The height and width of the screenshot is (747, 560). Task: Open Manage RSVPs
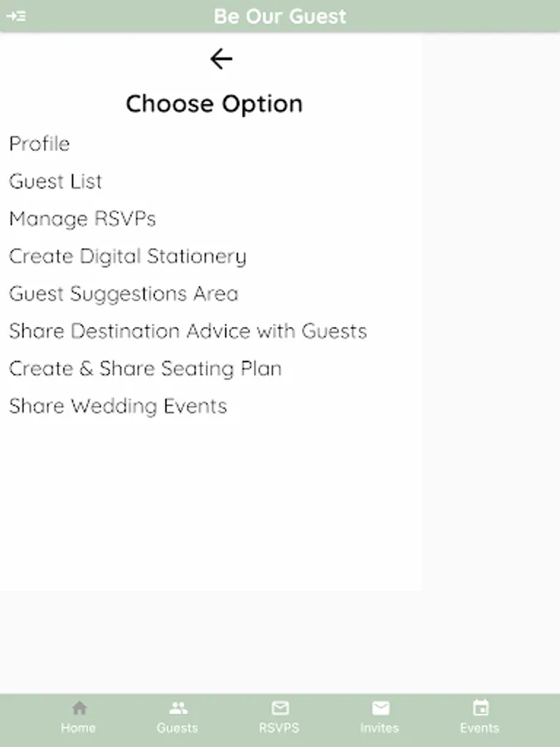(x=82, y=219)
